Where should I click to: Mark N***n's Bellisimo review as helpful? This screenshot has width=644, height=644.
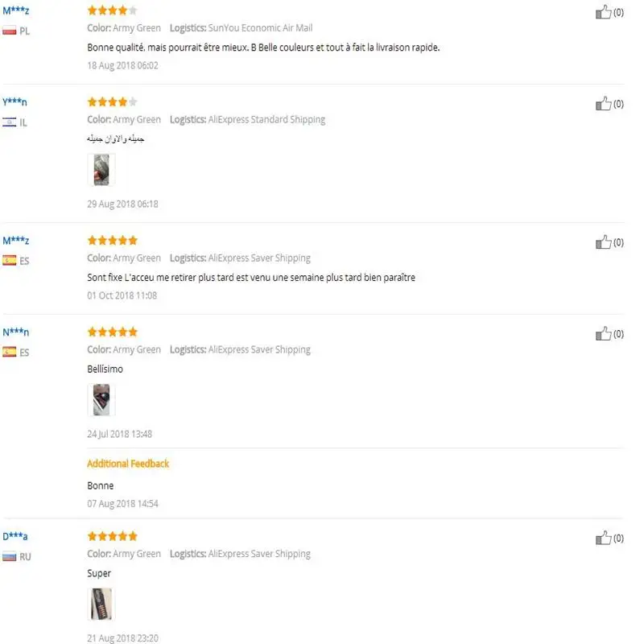point(603,333)
